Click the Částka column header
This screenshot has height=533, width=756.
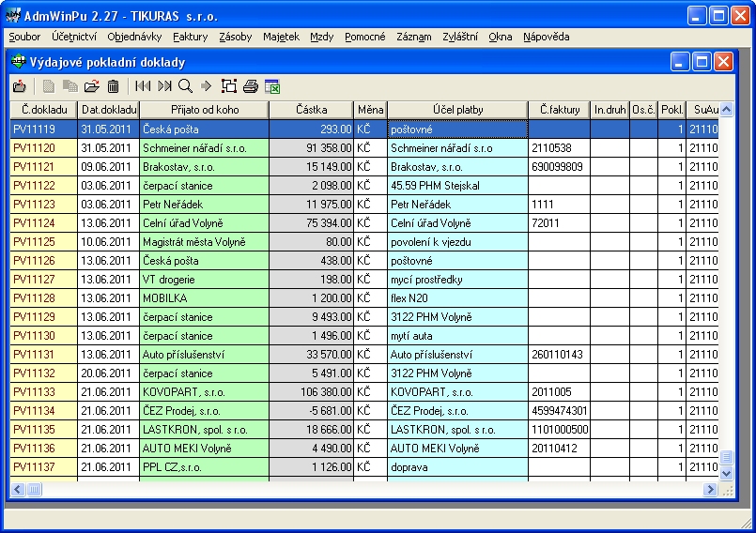[312, 110]
